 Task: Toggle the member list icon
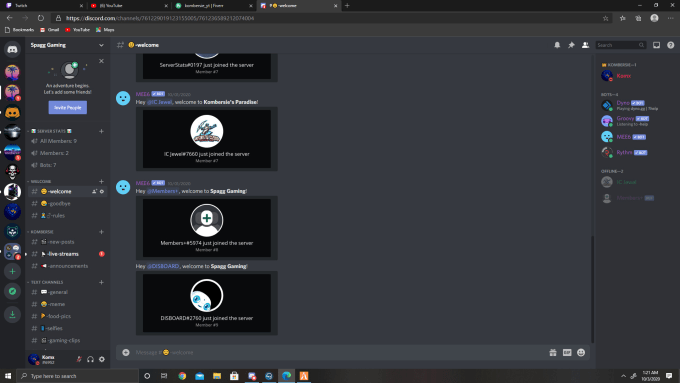click(x=585, y=45)
